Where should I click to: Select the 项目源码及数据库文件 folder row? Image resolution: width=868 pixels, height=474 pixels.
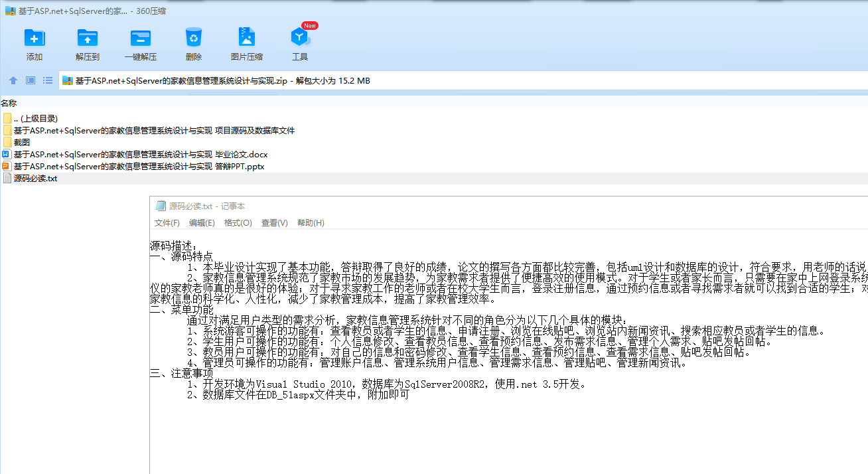coord(434,130)
